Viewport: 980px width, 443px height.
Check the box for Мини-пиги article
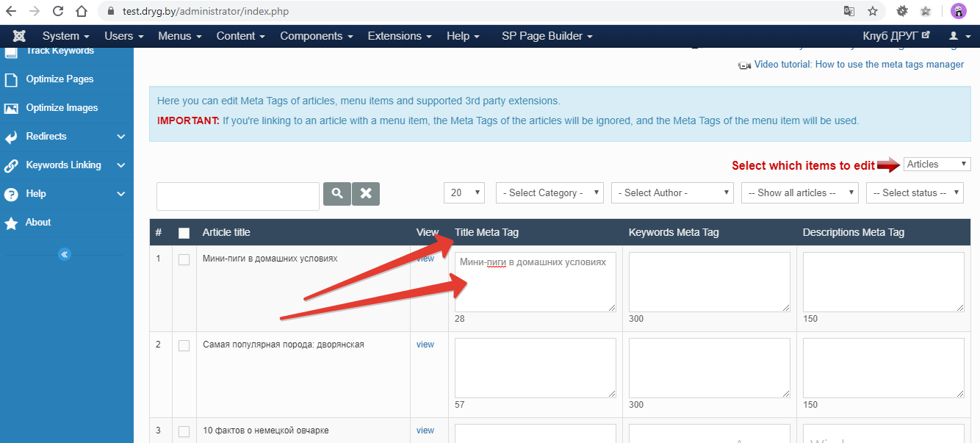(184, 259)
